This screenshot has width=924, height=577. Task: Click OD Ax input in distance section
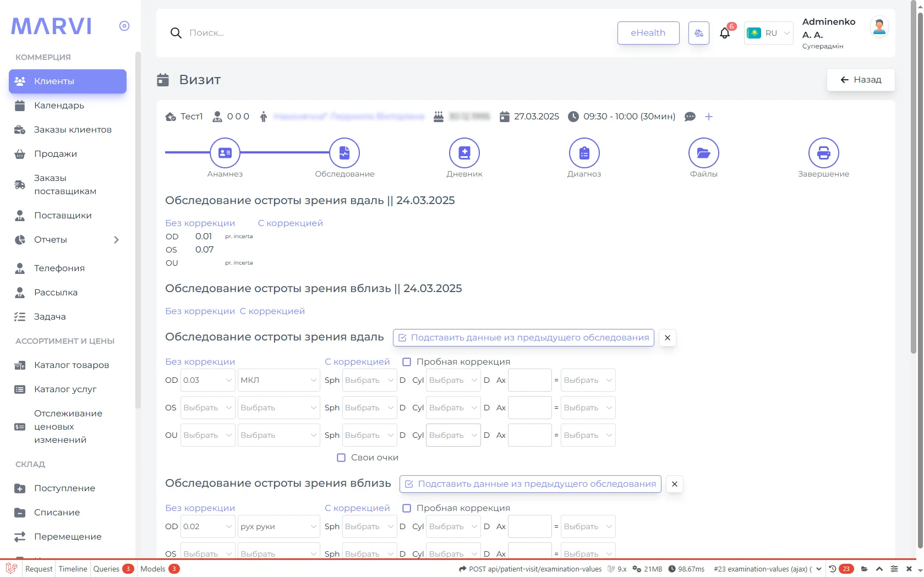coord(530,380)
